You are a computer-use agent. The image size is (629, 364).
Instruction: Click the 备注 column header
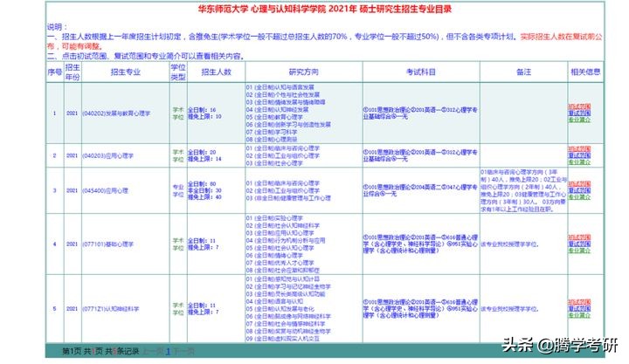pyautogui.click(x=523, y=72)
